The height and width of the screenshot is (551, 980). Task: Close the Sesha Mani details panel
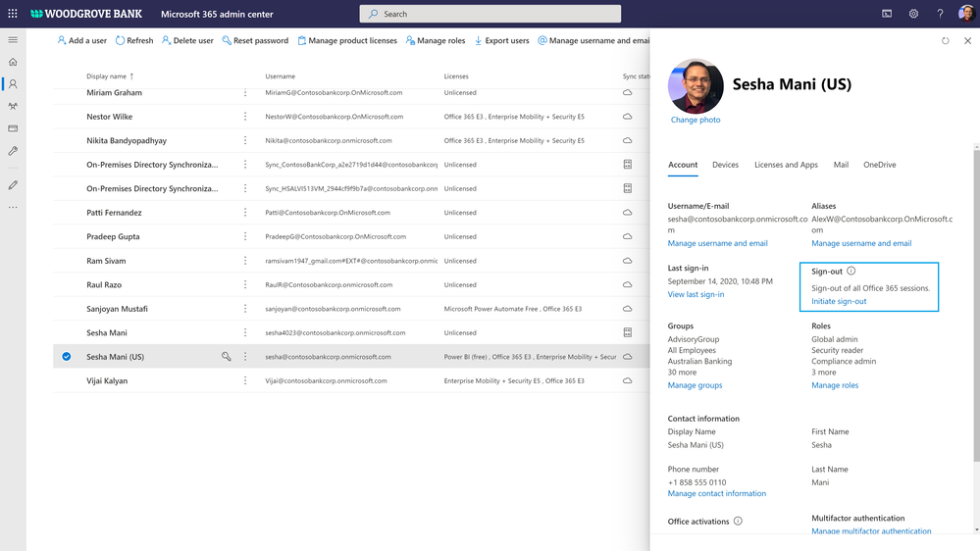click(967, 40)
